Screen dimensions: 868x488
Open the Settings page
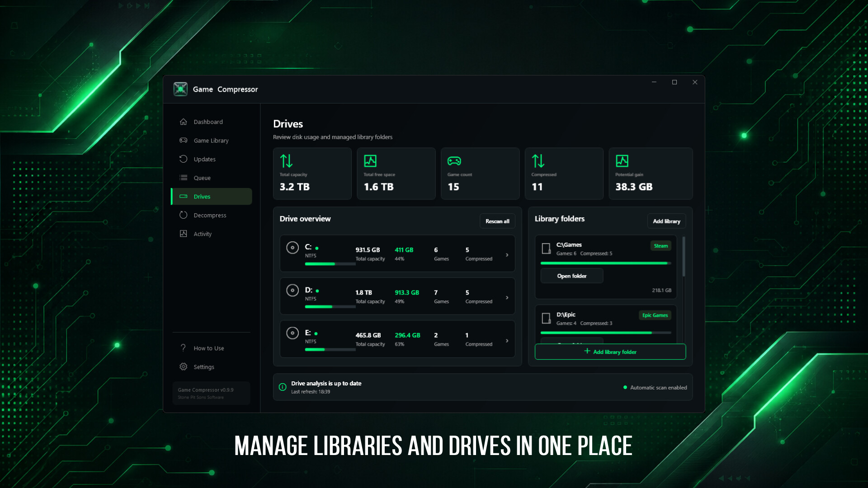click(212, 366)
